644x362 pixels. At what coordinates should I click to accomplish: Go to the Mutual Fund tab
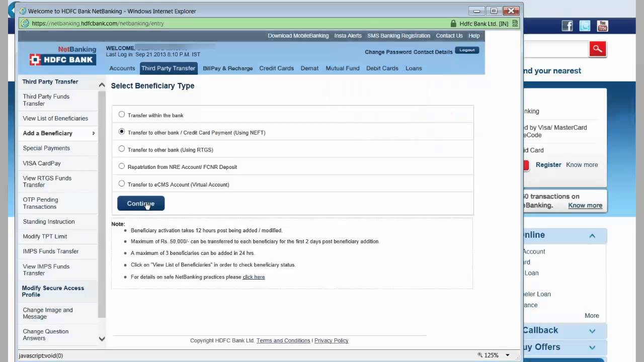tap(343, 68)
